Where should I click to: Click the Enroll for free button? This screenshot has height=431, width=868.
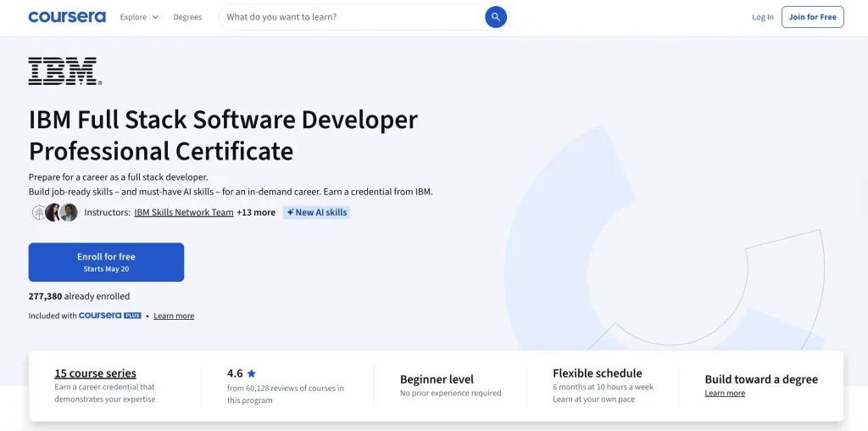point(106,262)
